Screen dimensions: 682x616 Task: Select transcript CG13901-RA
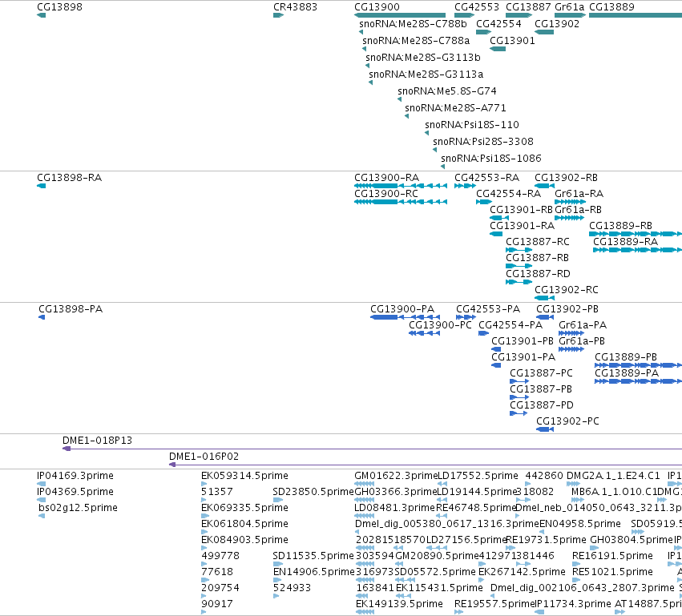pyautogui.click(x=522, y=226)
